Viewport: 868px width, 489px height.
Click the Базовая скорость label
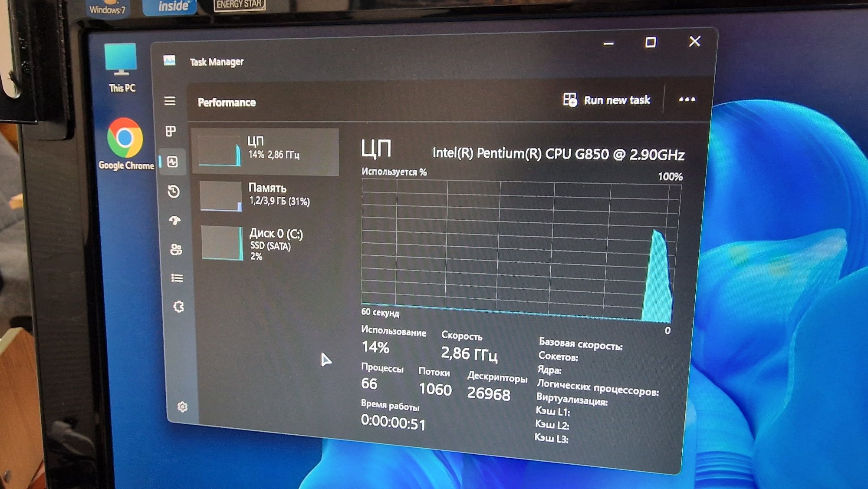pos(581,344)
